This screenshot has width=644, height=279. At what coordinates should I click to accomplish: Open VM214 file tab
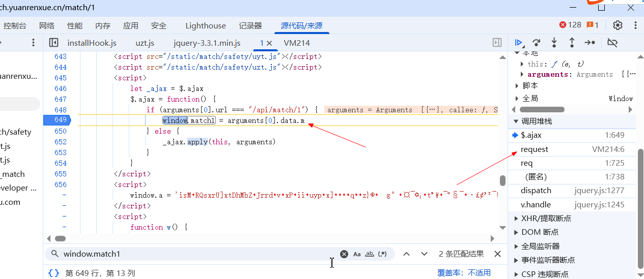(297, 43)
